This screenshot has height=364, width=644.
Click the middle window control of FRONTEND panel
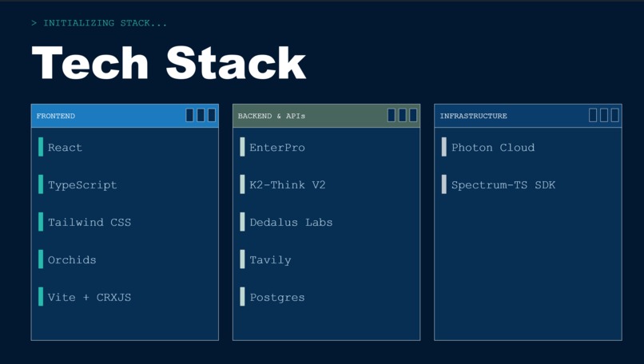click(201, 115)
